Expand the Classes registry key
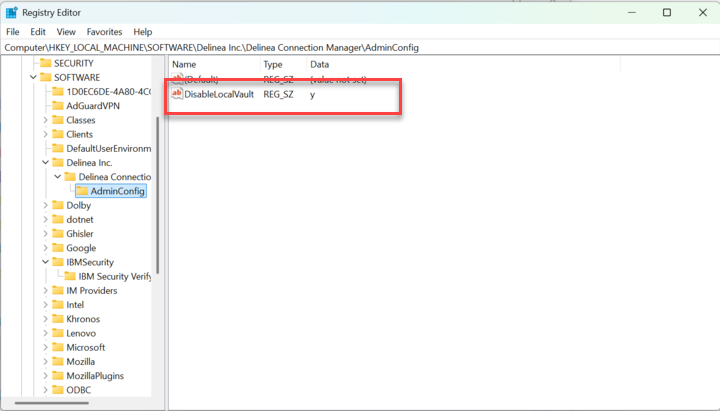 coord(45,120)
